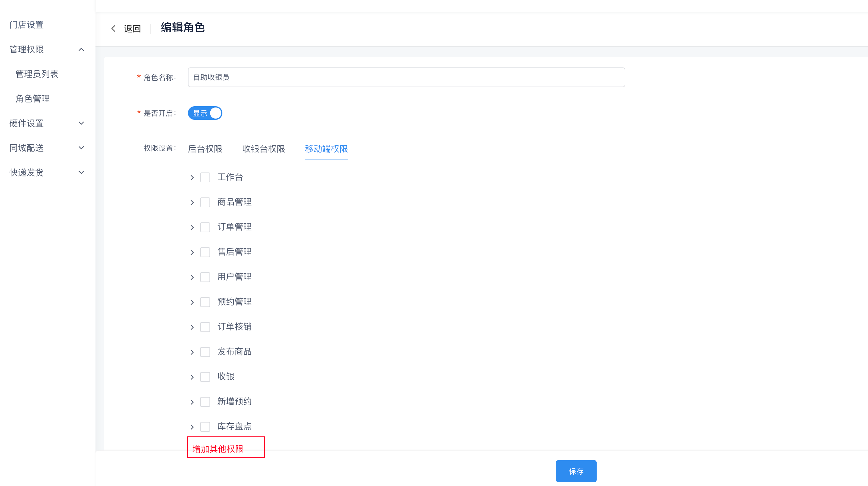Expand the 新增预约 permission node chevron
This screenshot has width=868, height=486.
point(192,402)
